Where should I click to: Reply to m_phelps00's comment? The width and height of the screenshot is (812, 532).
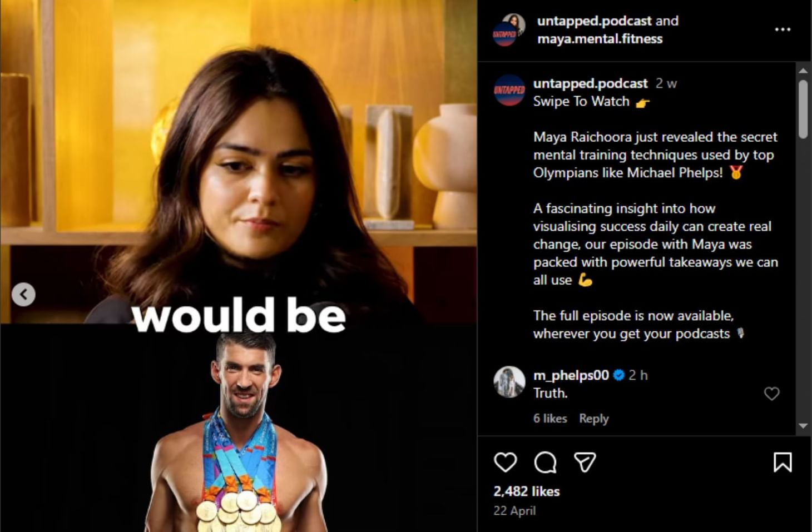(x=593, y=419)
